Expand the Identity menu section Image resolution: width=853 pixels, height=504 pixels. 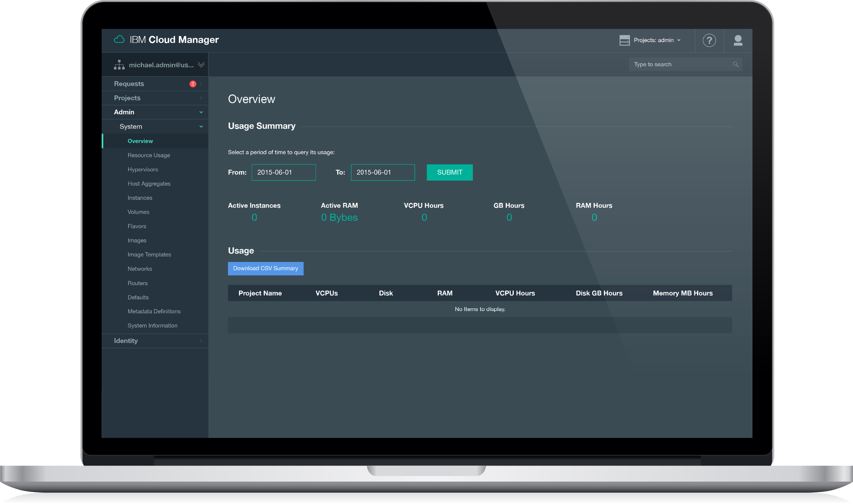coord(155,341)
